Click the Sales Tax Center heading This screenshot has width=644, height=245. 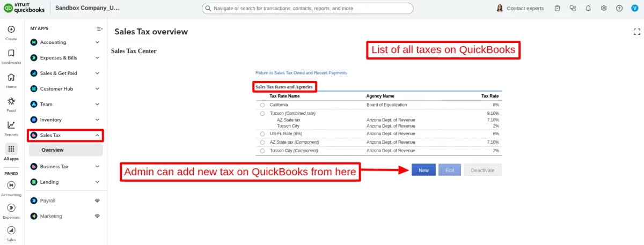coord(134,51)
